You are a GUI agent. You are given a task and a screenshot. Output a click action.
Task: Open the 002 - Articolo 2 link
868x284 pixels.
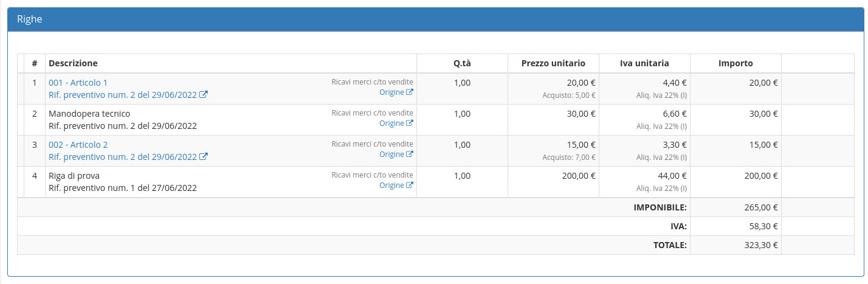(x=78, y=145)
